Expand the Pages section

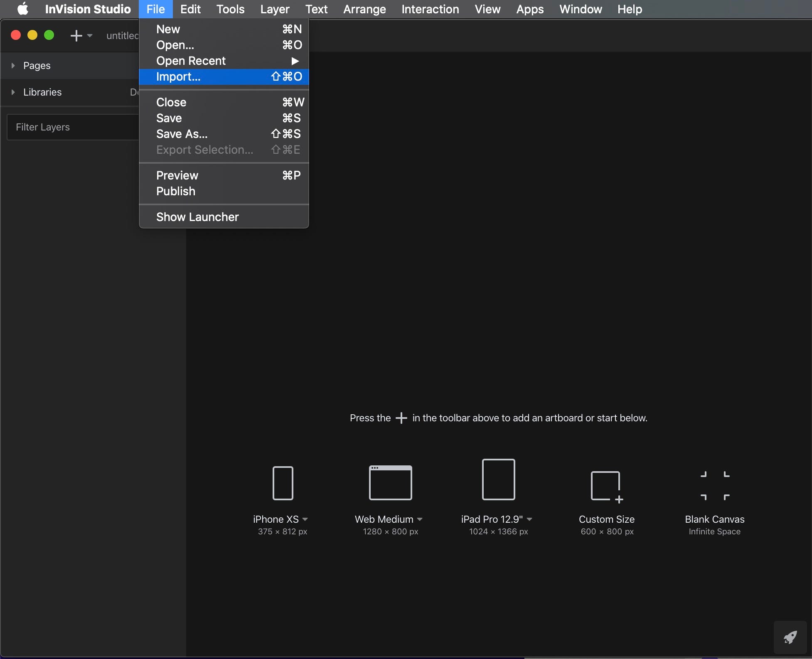[12, 65]
